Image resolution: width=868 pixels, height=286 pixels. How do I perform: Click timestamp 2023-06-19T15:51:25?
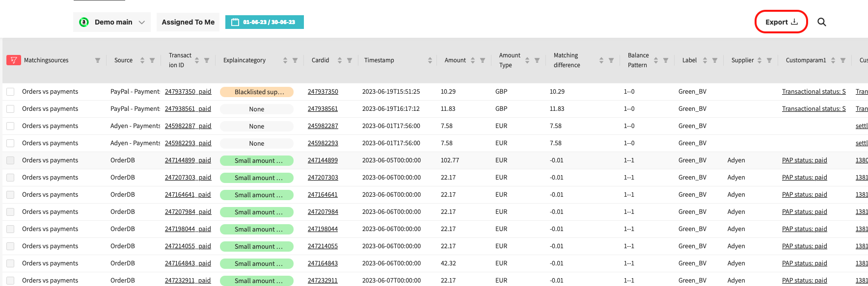(x=391, y=92)
